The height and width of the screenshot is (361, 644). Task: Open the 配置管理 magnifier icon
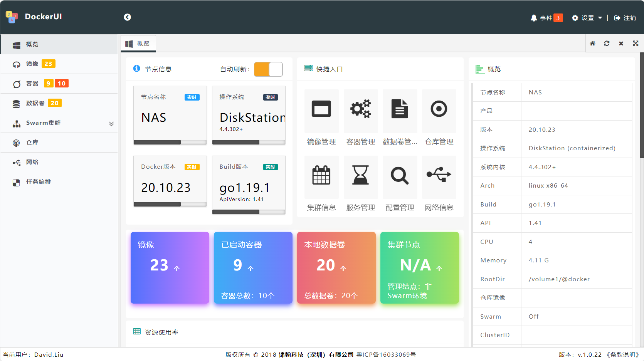click(400, 176)
